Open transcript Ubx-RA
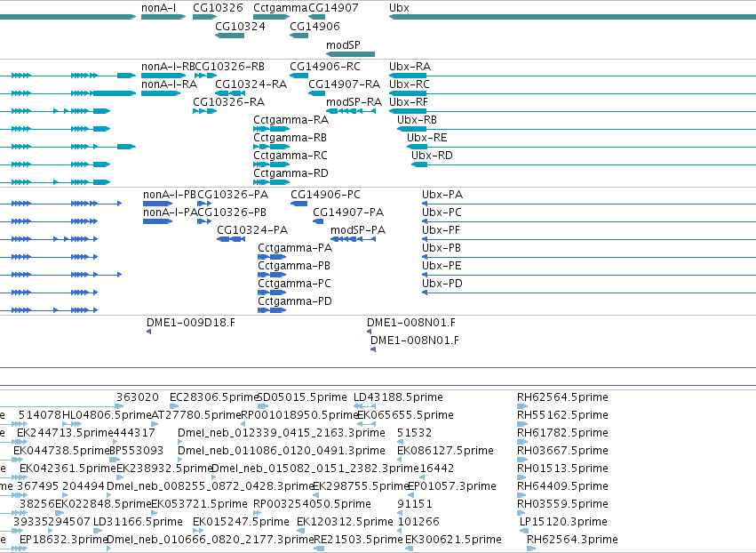The image size is (756, 553). [x=410, y=67]
